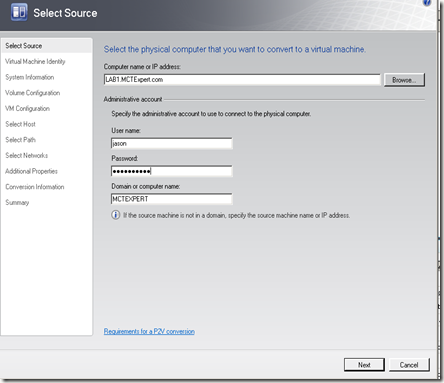The height and width of the screenshot is (383, 444).
Task: Go to the Select Host step
Action: point(20,124)
